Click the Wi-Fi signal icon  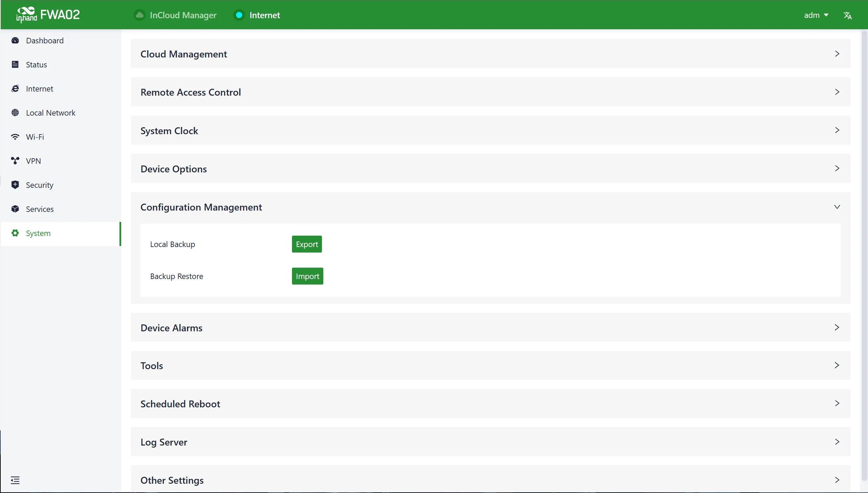coord(15,137)
